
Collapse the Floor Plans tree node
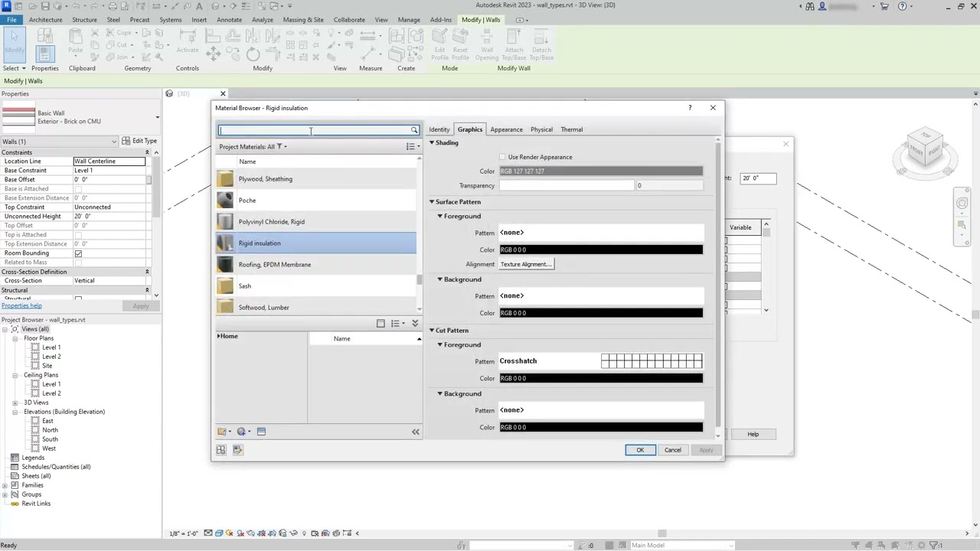coord(15,338)
